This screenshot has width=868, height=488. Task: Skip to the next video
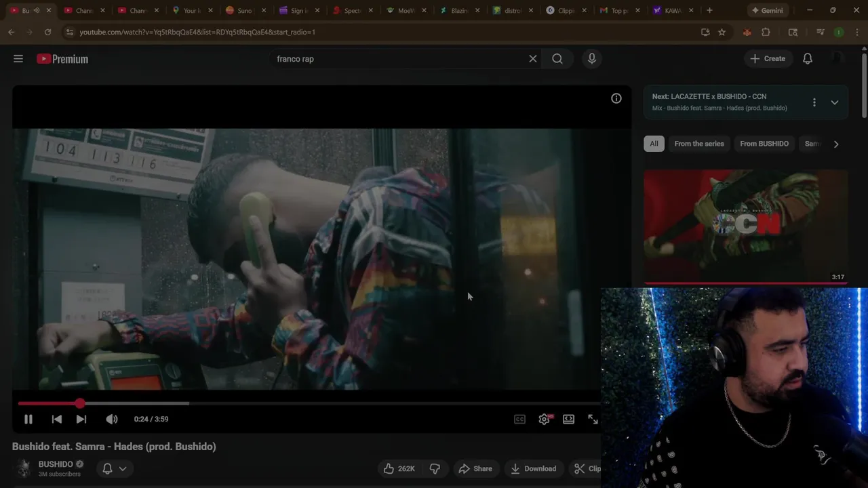(81, 419)
